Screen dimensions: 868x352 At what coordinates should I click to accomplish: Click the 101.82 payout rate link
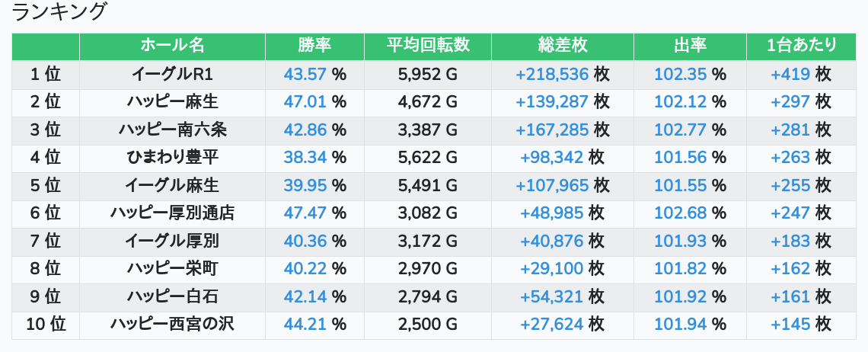[x=681, y=269]
